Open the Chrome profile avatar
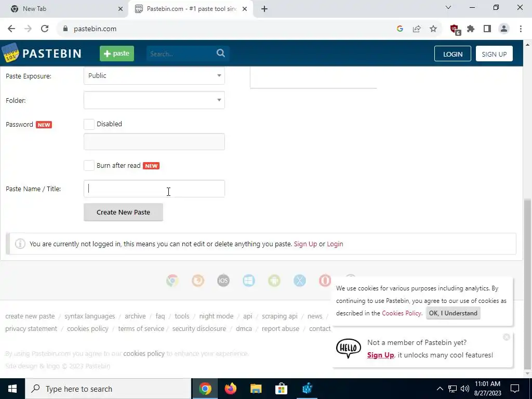The image size is (532, 399). coord(504,29)
